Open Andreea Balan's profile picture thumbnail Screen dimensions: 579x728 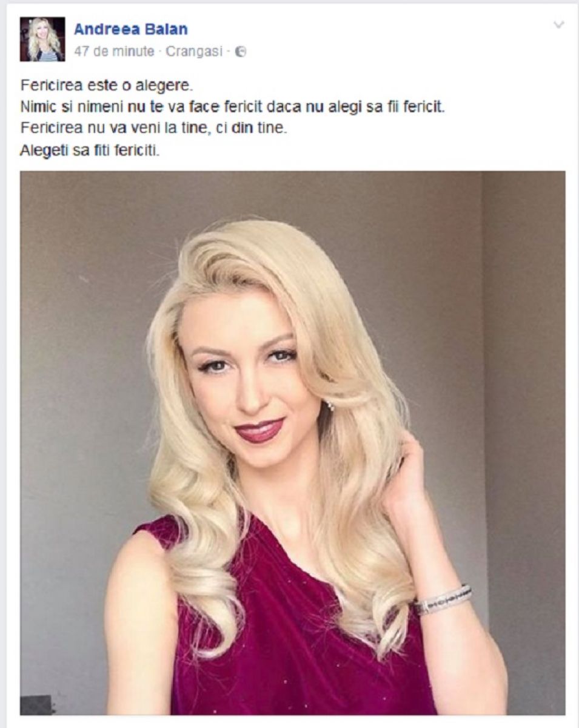[42, 39]
